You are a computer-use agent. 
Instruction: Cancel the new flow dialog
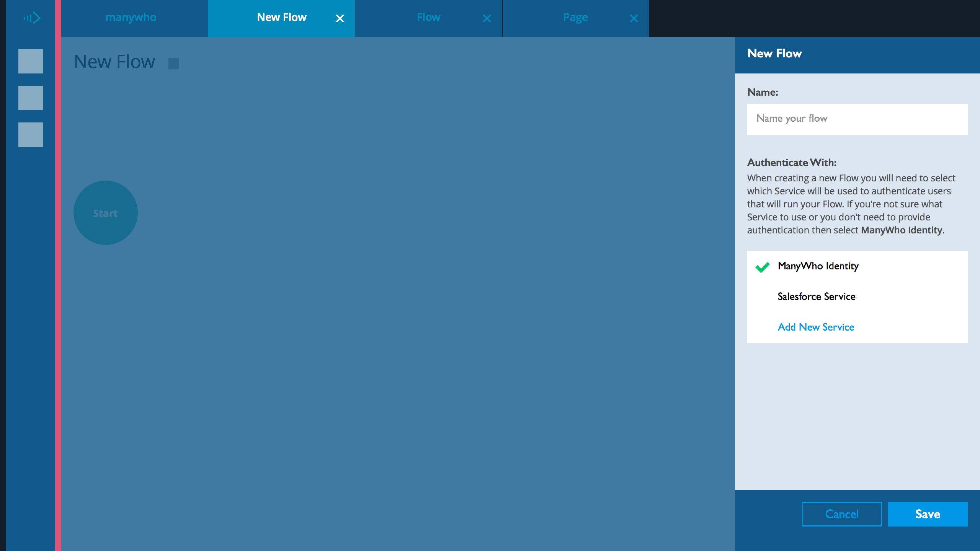(842, 514)
